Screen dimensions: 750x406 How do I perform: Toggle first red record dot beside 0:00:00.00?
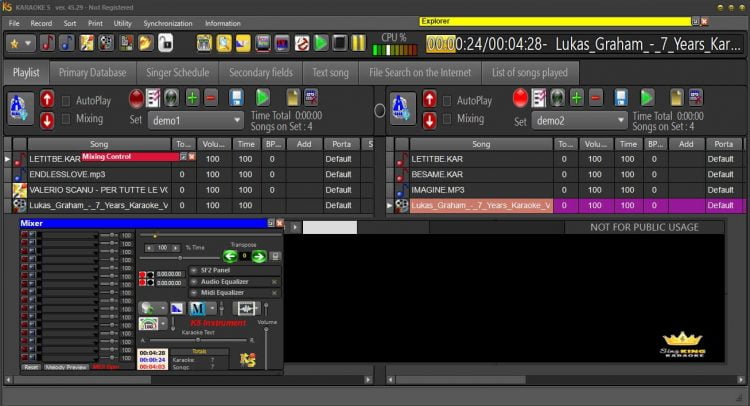point(143,274)
